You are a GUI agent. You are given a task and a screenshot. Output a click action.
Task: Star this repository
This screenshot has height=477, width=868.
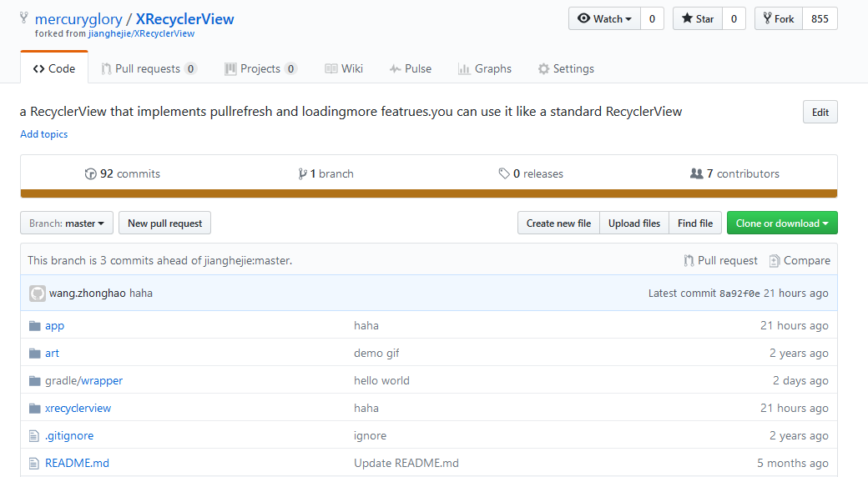698,19
